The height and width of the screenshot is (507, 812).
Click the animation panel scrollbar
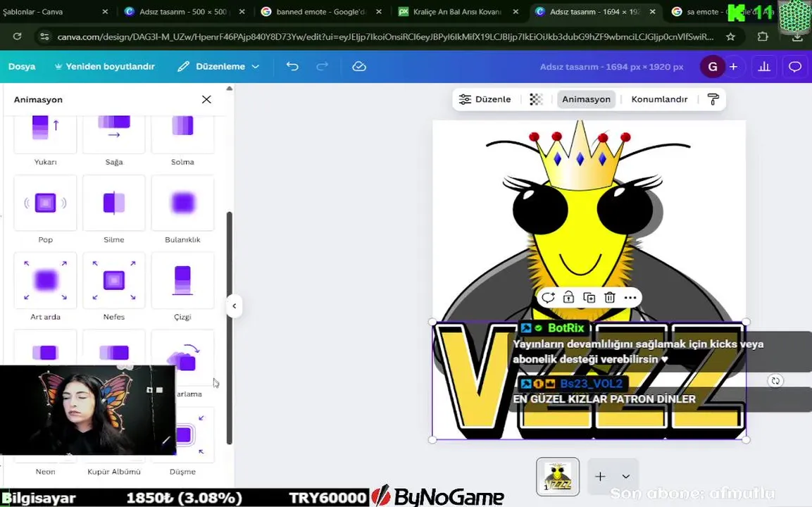click(x=230, y=327)
